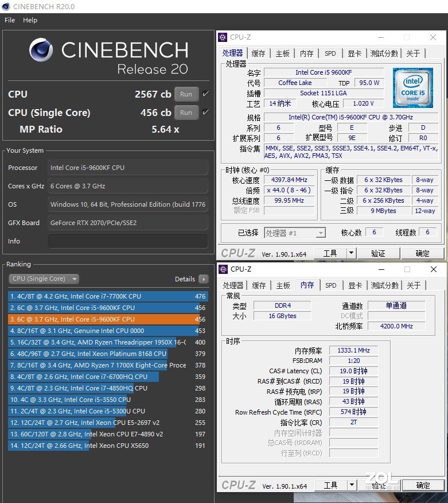Click the Cinebench sphere logo

point(41,50)
